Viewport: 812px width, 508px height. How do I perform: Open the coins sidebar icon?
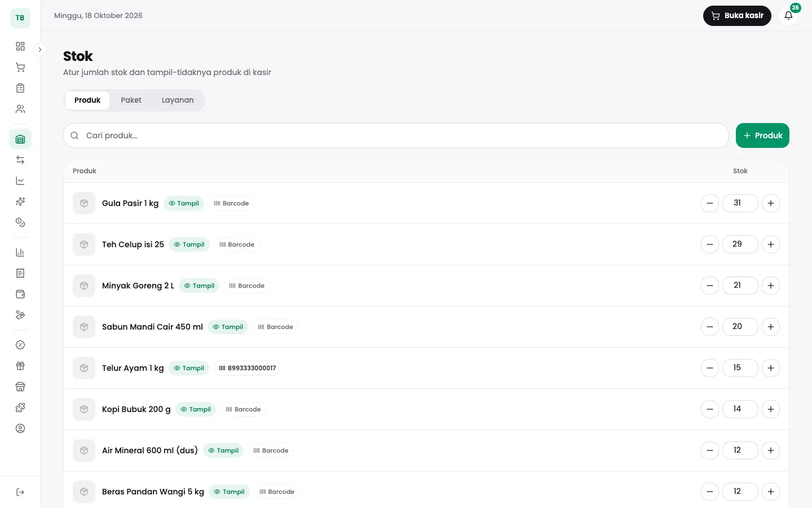pos(20,222)
